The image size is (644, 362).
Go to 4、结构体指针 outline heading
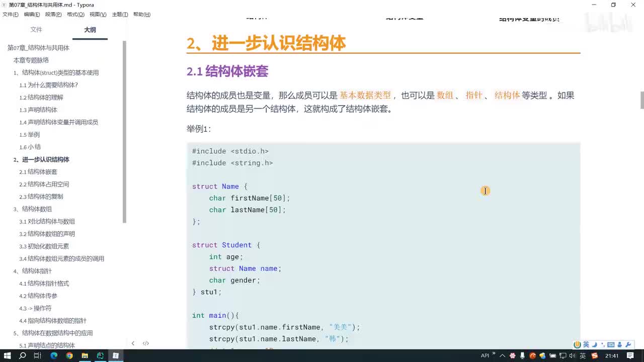(32, 271)
